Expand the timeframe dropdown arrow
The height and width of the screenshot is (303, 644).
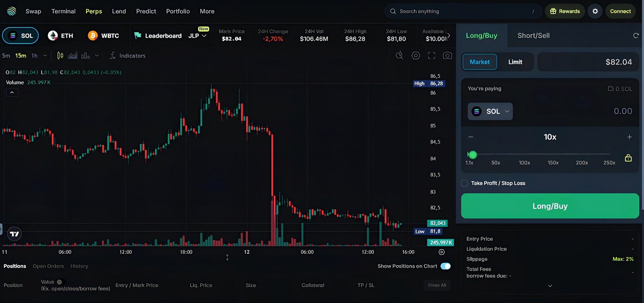click(x=45, y=55)
